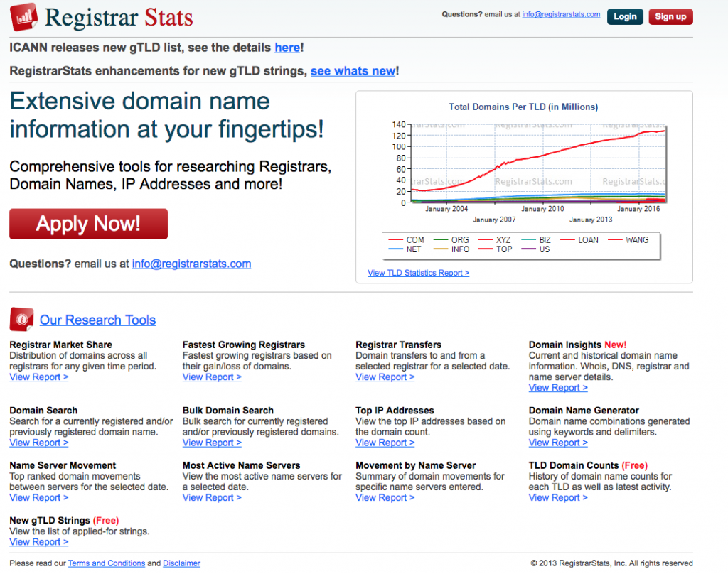Open View TLD Statistics Report link
Screen dimensions: 728x574
coord(418,273)
